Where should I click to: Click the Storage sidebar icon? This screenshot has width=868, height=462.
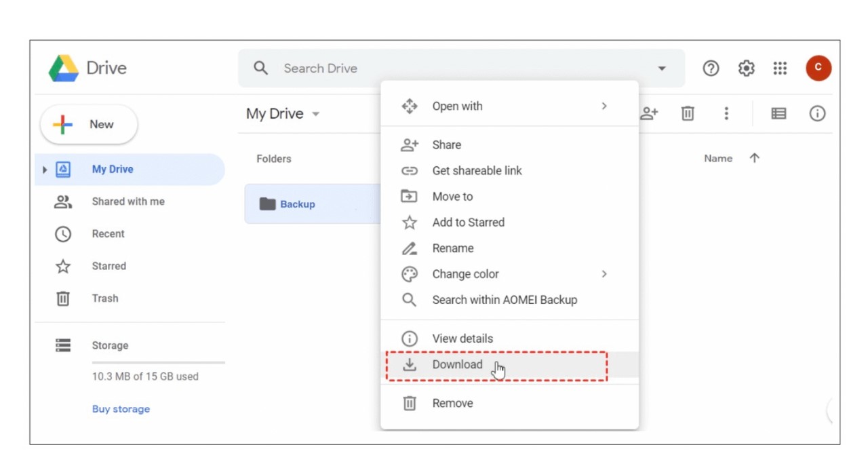coord(62,345)
